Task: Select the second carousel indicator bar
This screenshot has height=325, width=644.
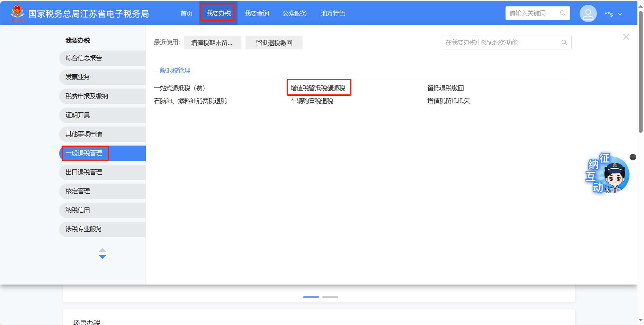Action: [330, 297]
